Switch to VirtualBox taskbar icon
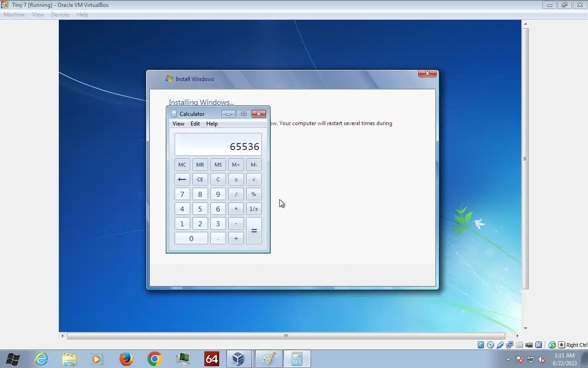Screen dimensions: 588x368 (239, 359)
